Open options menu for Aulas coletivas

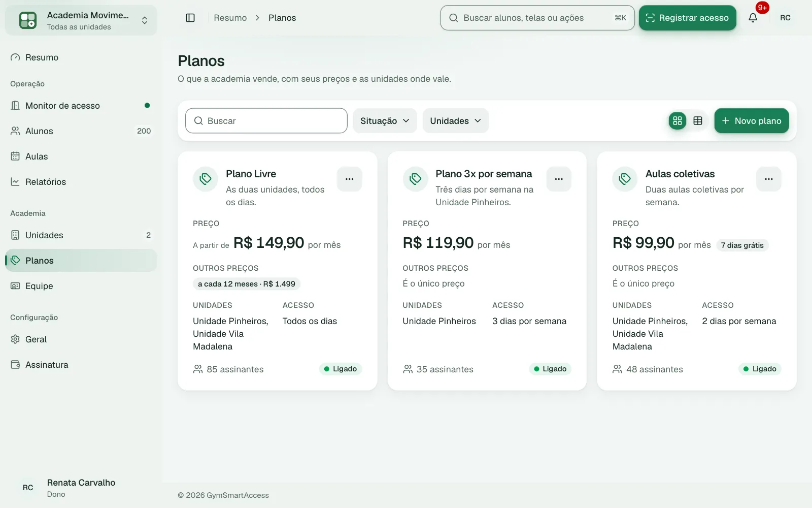point(769,179)
